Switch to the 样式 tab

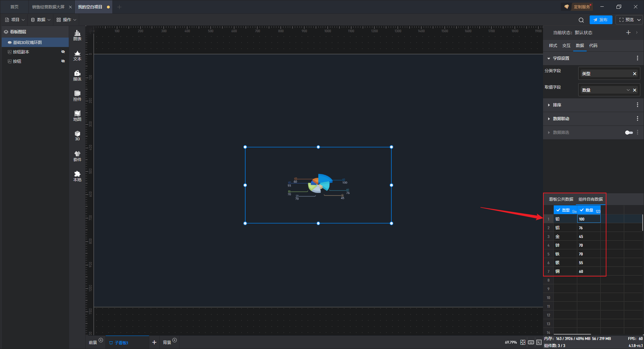click(553, 46)
